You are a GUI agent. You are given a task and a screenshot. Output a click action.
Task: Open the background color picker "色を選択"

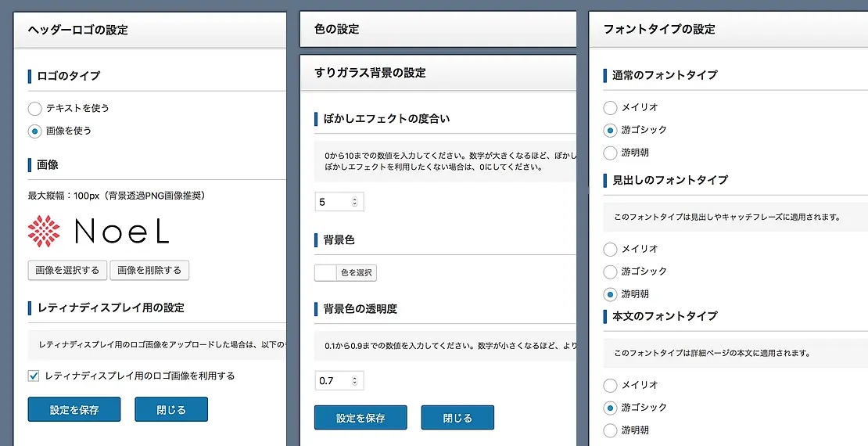(x=346, y=273)
